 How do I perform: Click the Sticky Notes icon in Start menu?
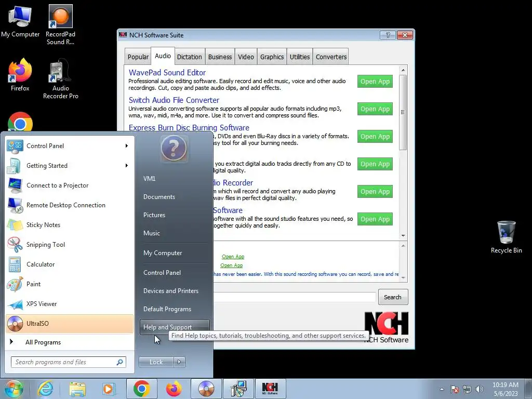(x=15, y=224)
